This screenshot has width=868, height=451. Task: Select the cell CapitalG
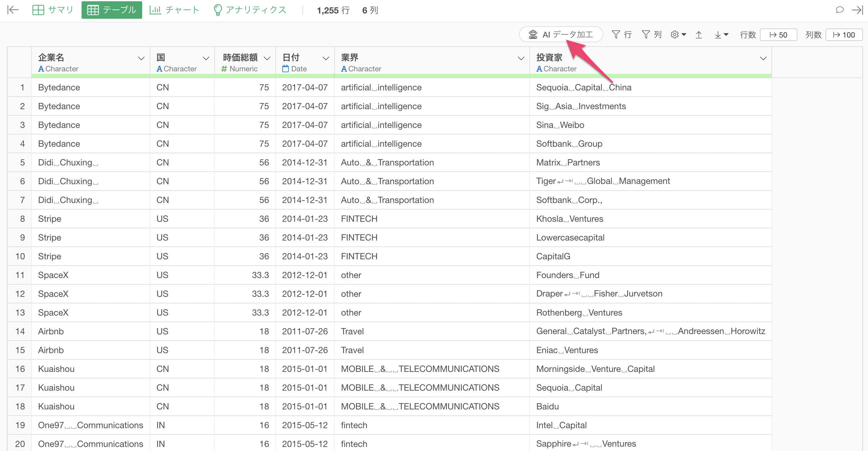tap(650, 256)
